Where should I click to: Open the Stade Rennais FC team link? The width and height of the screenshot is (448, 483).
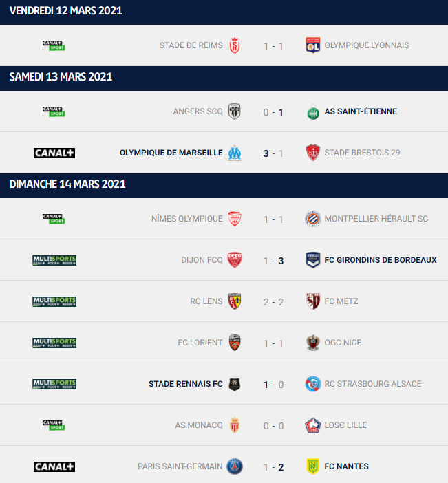click(185, 384)
